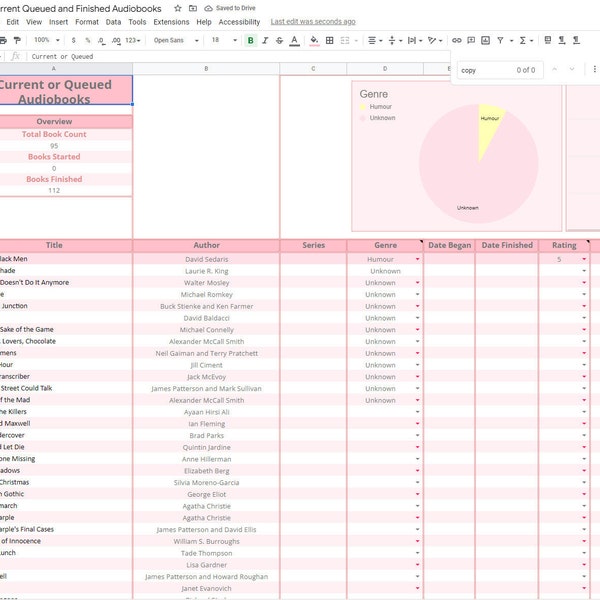The image size is (600, 600).
Task: Click the formula bar text
Action: pyautogui.click(x=62, y=56)
